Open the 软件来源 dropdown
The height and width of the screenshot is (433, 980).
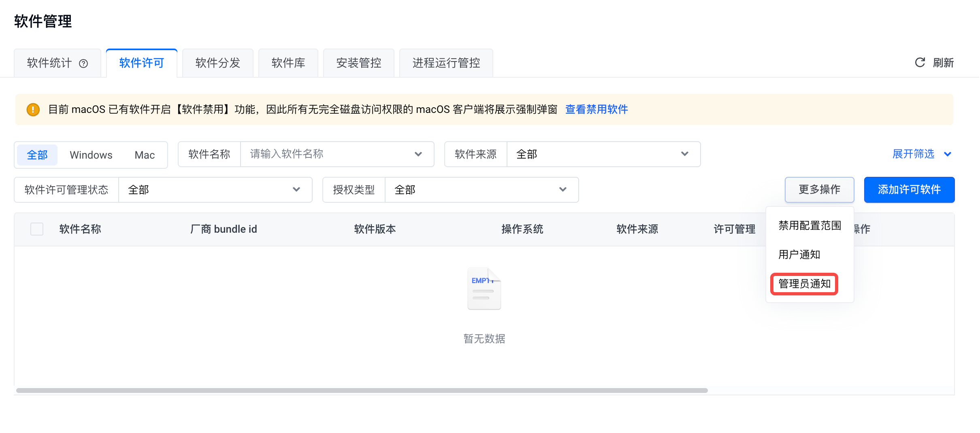[603, 154]
